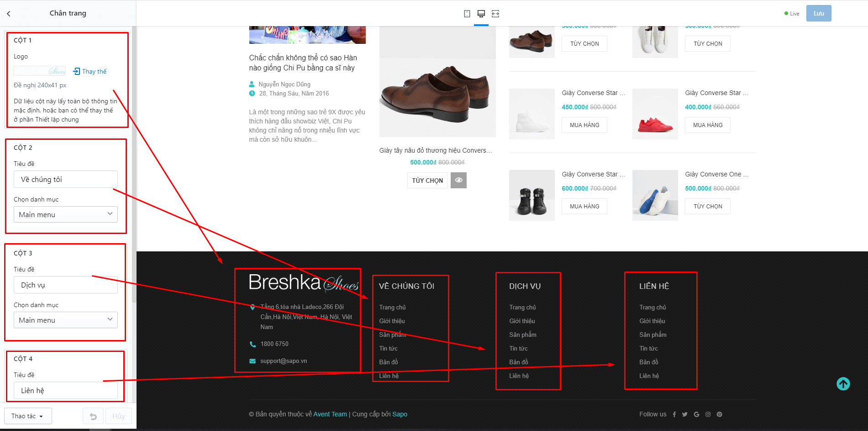Open the large brown oxford shoe image

coord(437,82)
